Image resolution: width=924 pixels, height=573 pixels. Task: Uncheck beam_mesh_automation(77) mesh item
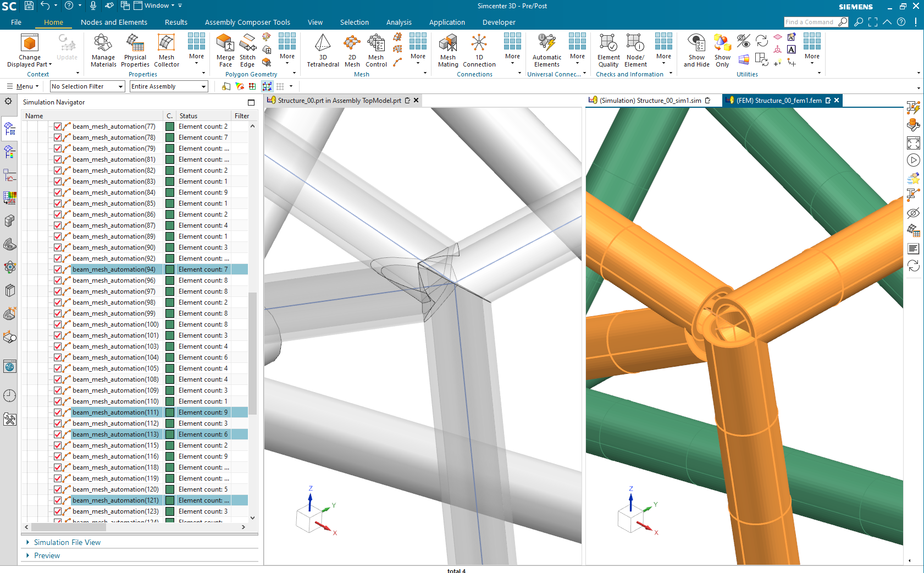[x=58, y=126]
